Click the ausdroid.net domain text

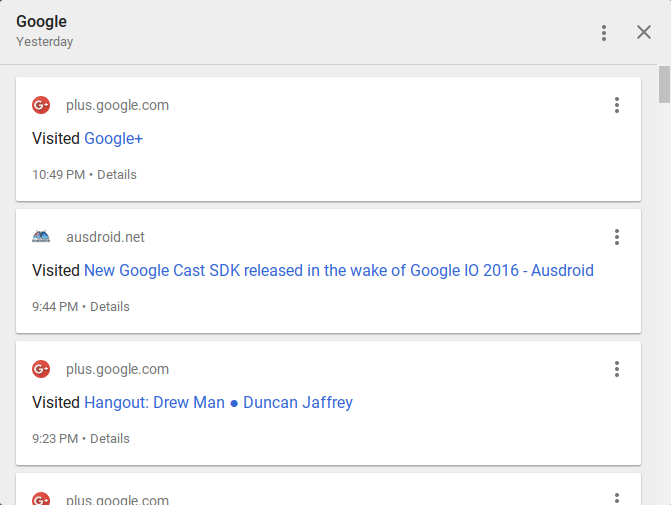pos(105,237)
